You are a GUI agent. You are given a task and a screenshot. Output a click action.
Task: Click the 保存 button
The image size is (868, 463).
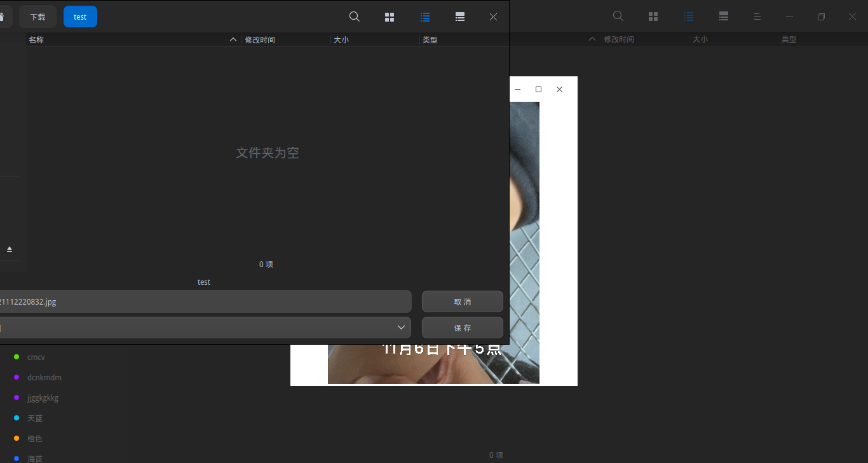coord(462,327)
